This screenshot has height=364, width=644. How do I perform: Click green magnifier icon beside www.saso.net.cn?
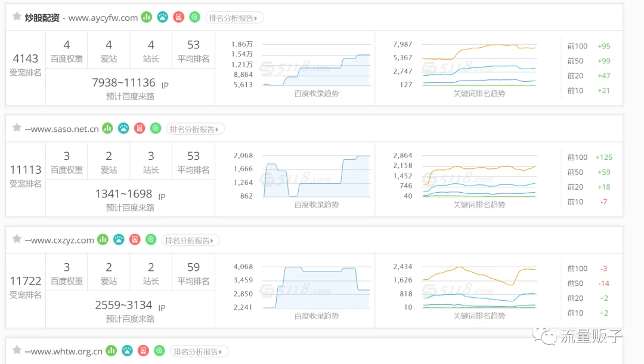point(156,128)
